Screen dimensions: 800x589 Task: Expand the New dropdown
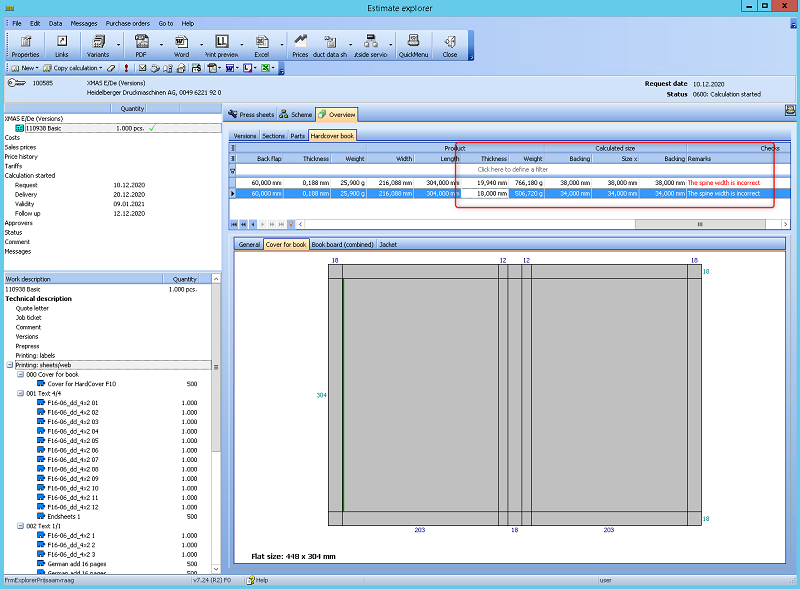(x=37, y=68)
